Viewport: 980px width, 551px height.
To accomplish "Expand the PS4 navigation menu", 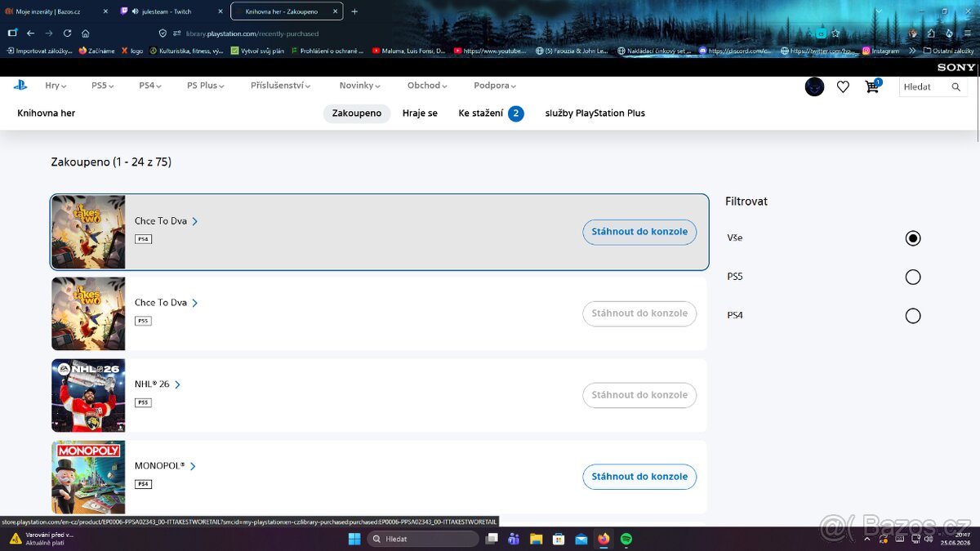I will [x=150, y=86].
